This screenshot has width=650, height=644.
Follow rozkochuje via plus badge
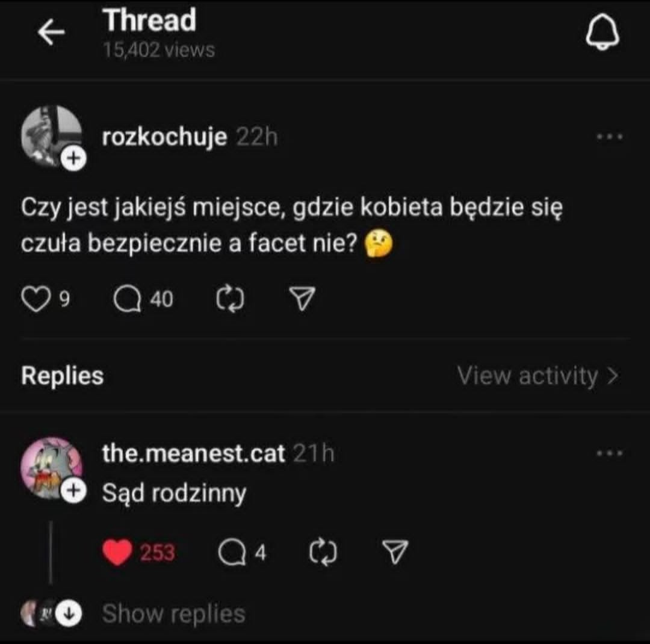point(72,159)
